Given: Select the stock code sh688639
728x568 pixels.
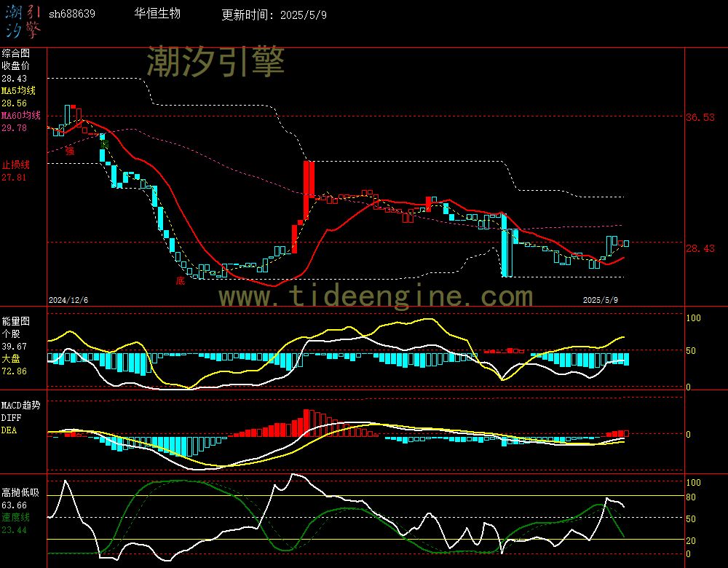Looking at the screenshot, I should tap(72, 14).
